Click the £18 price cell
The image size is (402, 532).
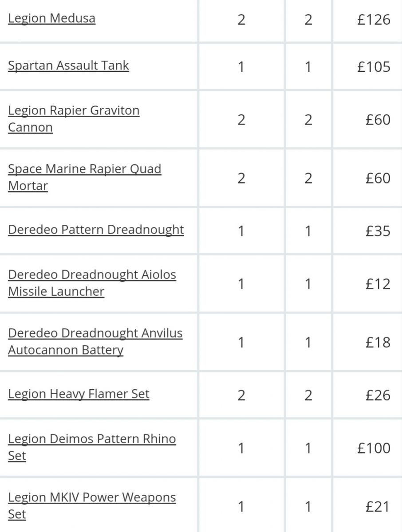click(378, 342)
